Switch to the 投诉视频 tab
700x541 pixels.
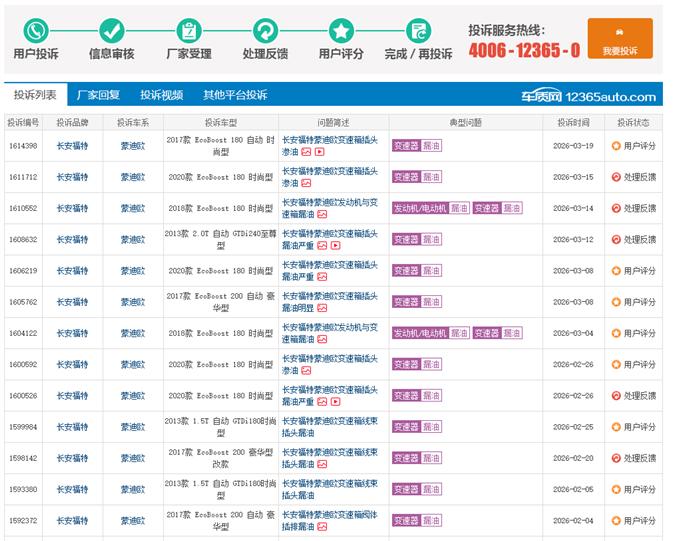coord(162,95)
